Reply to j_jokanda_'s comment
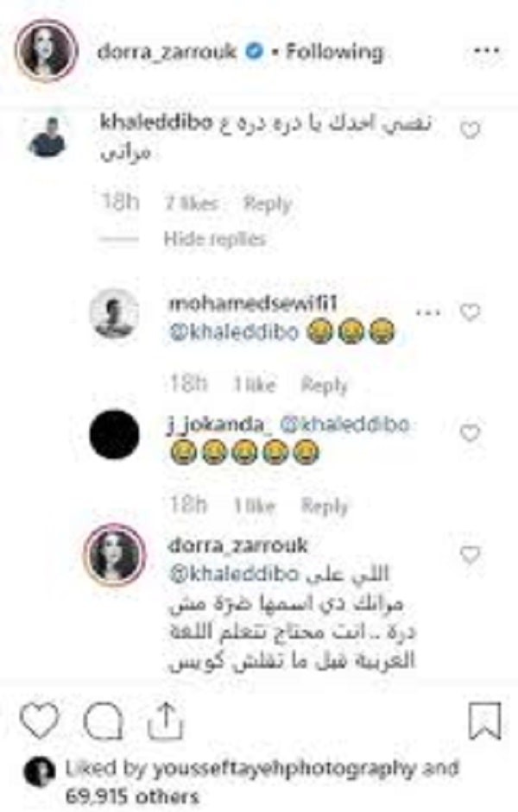 coord(325,505)
